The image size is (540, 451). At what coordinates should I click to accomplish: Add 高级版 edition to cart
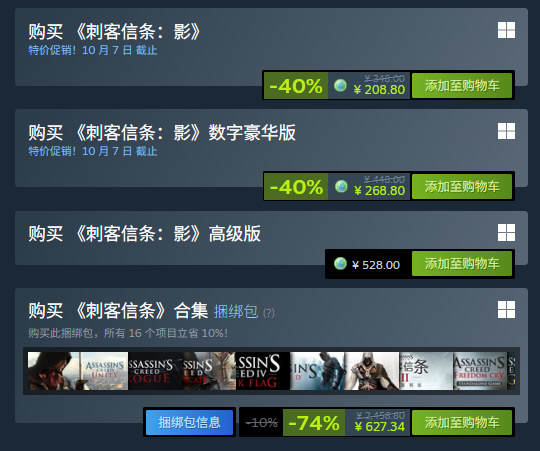[x=461, y=264]
